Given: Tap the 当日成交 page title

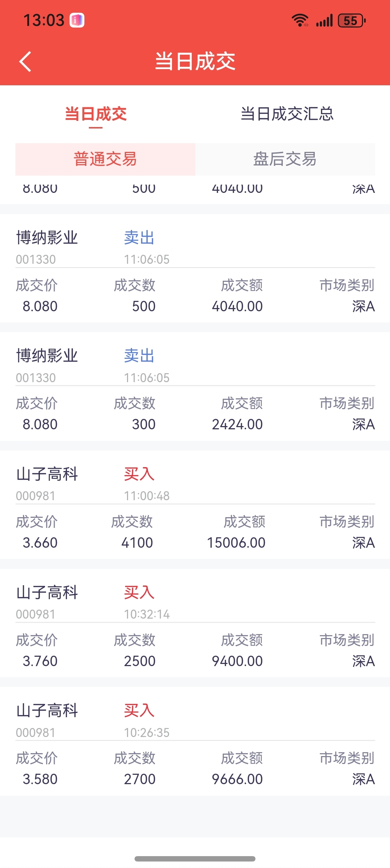Looking at the screenshot, I should [x=195, y=61].
